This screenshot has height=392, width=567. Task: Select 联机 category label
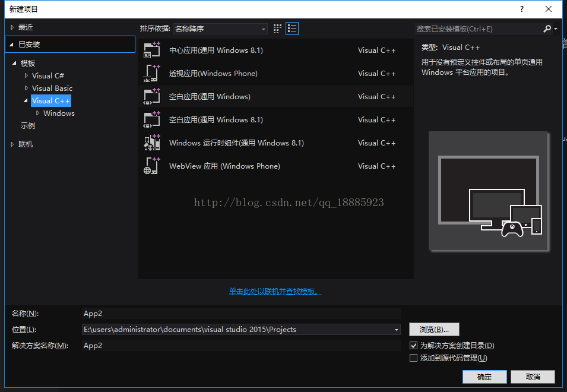[26, 144]
